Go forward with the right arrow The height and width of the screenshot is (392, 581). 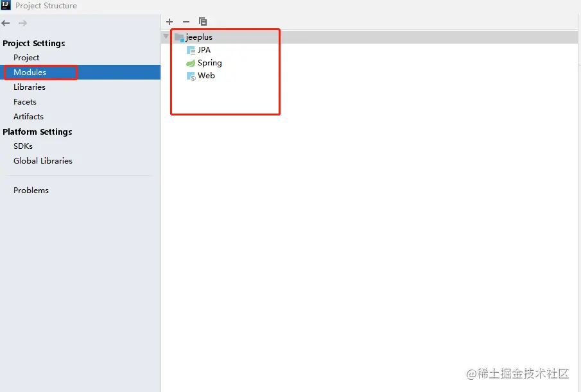click(x=22, y=23)
